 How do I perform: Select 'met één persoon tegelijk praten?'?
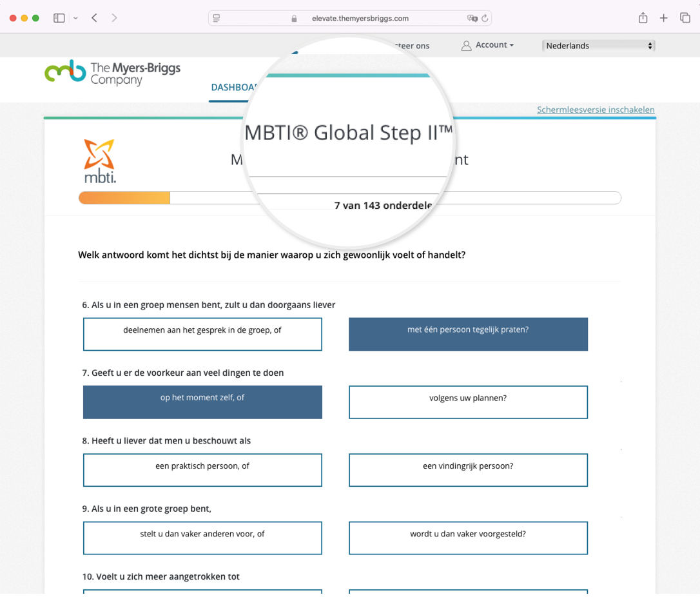469,334
